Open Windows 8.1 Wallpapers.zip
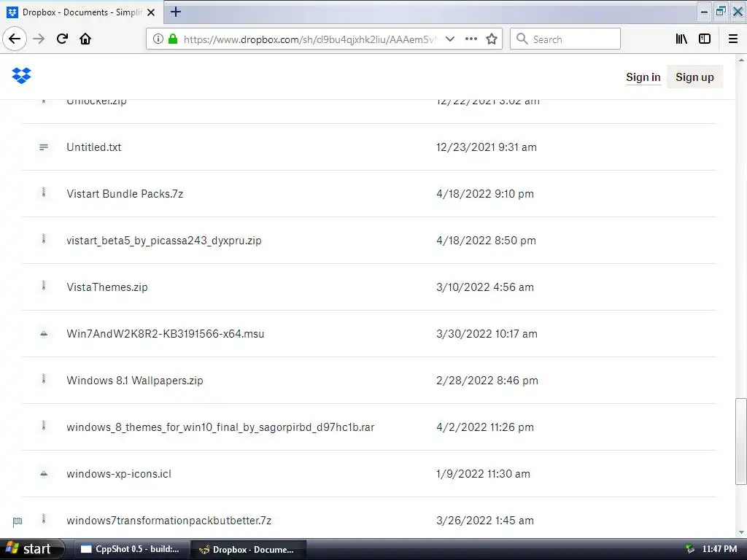The image size is (747, 560). click(135, 381)
